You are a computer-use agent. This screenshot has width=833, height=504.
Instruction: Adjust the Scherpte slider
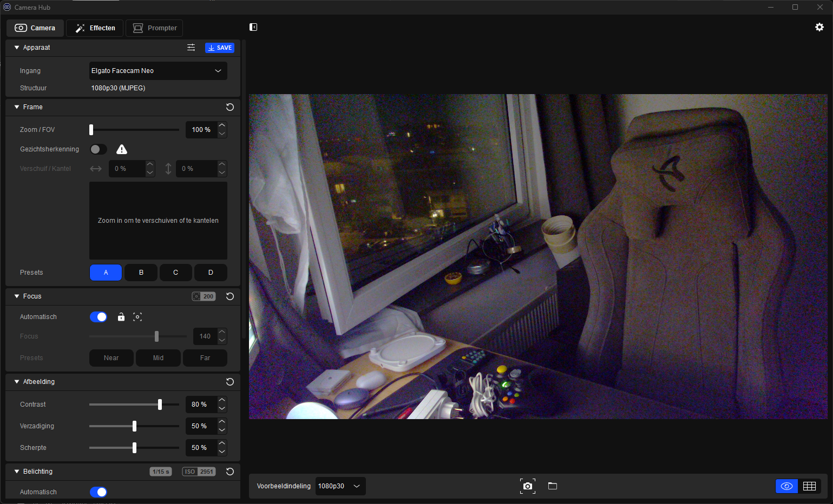(134, 448)
